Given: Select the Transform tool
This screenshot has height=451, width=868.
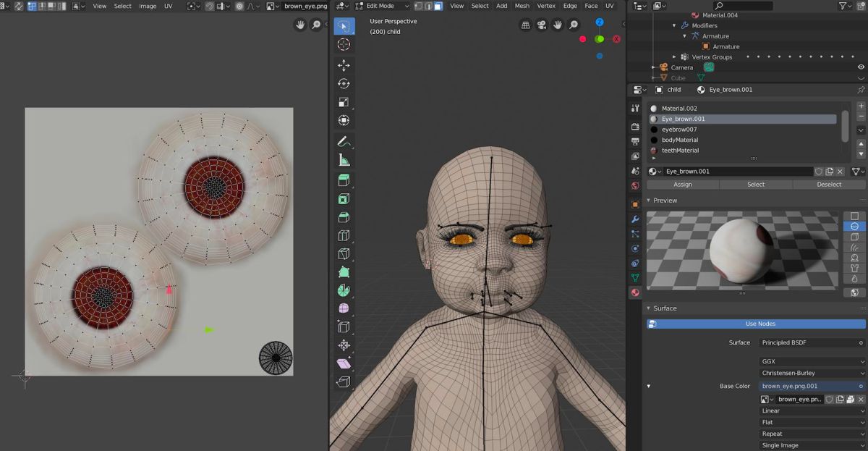Looking at the screenshot, I should pos(344,121).
